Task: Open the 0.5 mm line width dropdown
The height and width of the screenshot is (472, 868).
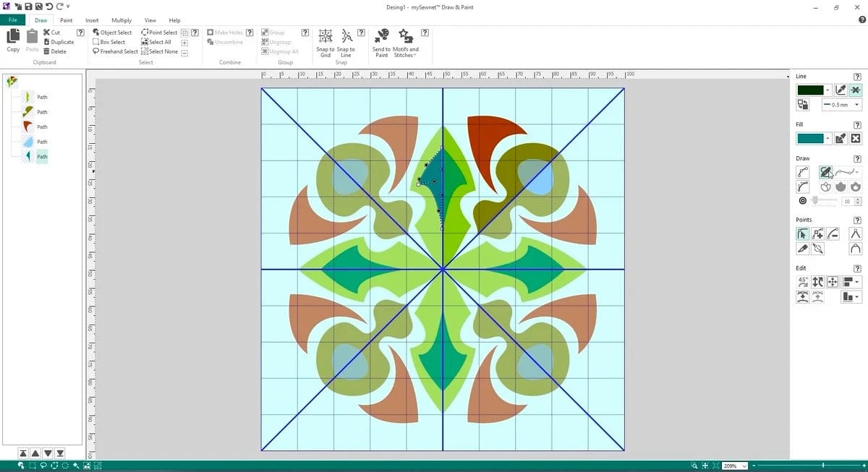Action: [x=856, y=104]
